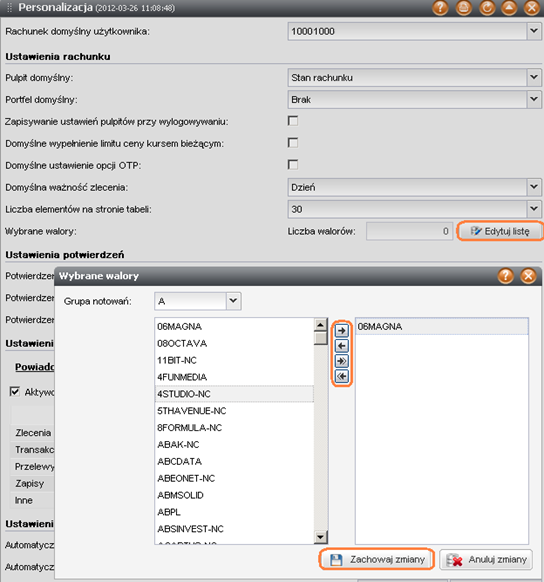Add selected instrument with single right arrow
Viewport: 544px width, 582px height.
coord(342,330)
